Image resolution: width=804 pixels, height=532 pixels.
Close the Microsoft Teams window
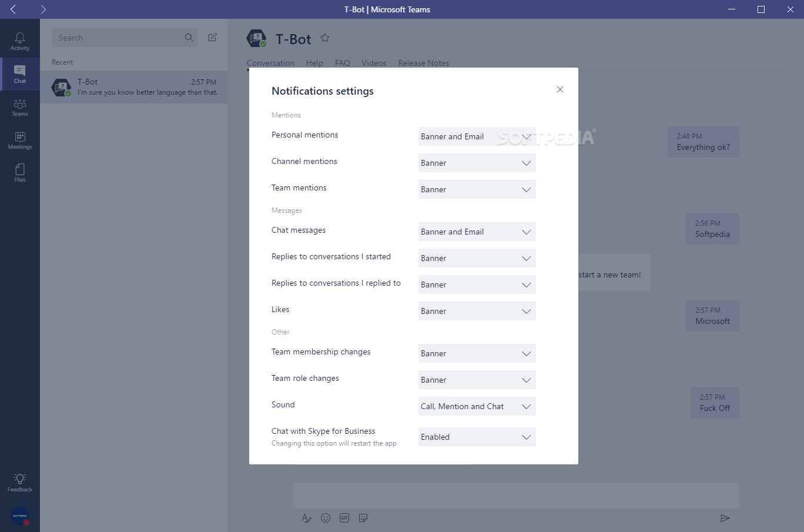pyautogui.click(x=790, y=9)
